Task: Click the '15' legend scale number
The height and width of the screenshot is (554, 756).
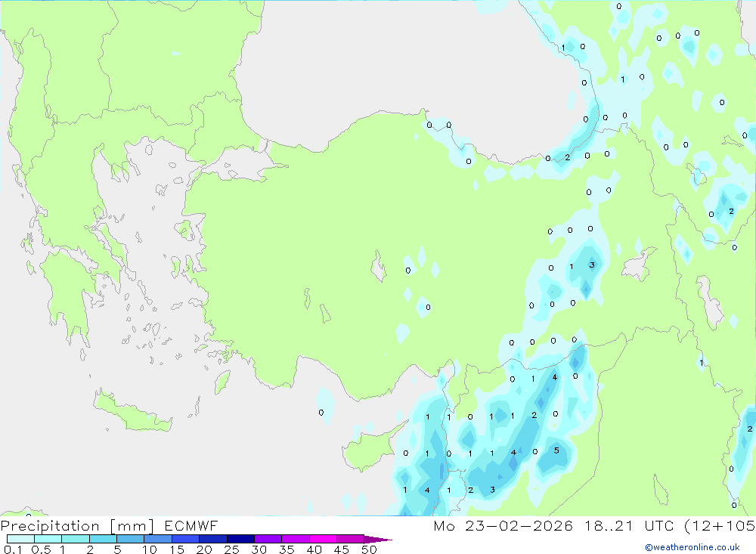Action: click(176, 549)
